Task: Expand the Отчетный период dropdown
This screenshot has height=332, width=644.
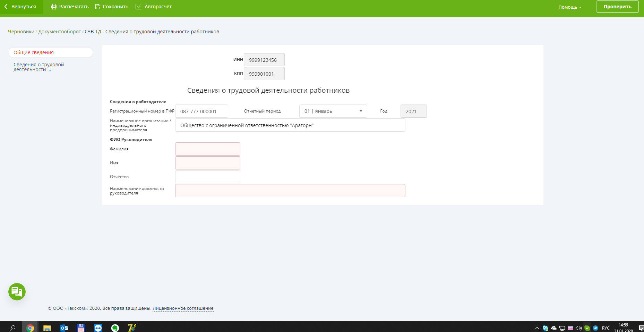Action: [333, 111]
